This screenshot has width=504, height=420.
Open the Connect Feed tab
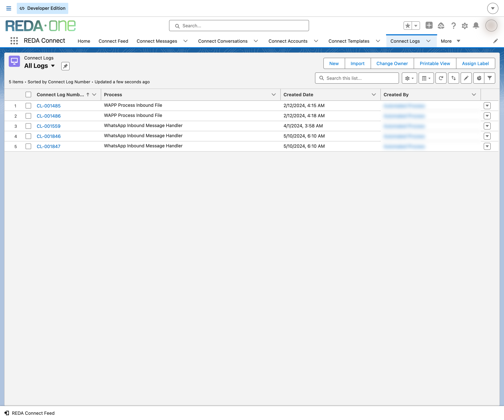[113, 41]
